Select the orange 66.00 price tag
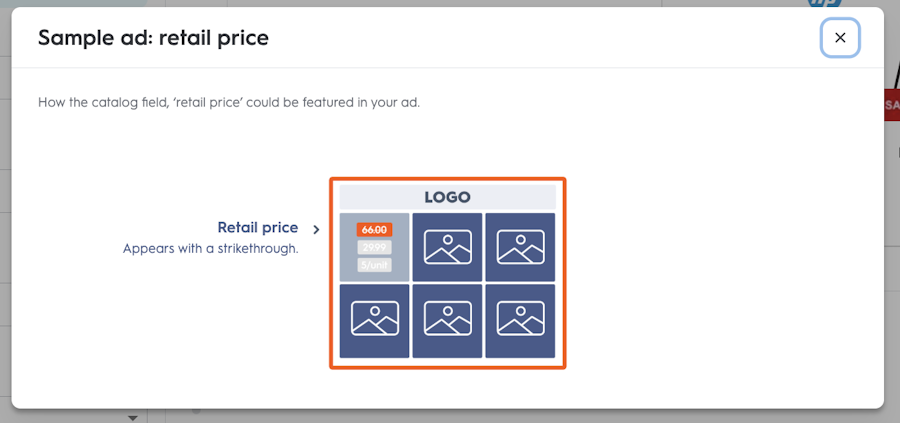This screenshot has height=423, width=900. 374,230
